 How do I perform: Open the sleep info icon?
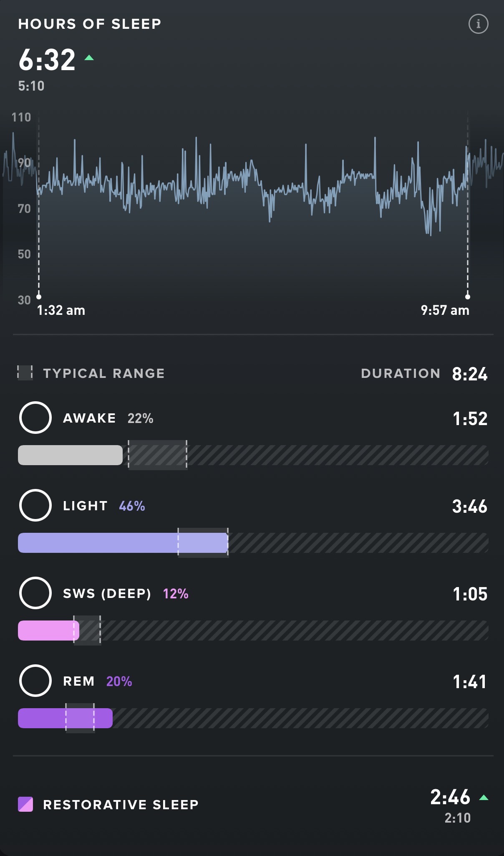point(478,24)
